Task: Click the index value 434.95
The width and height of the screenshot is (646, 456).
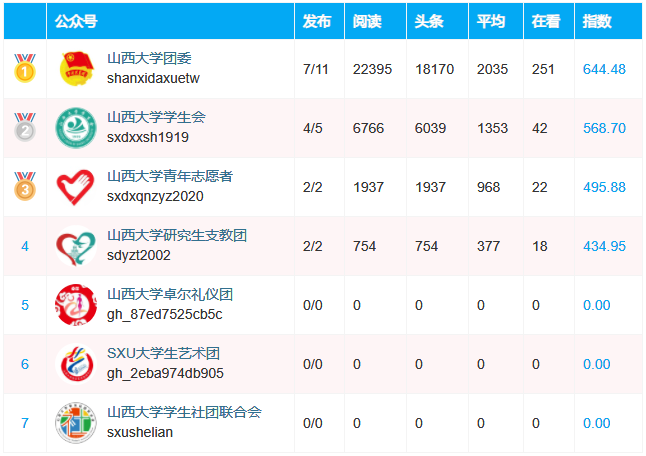Action: (x=604, y=246)
